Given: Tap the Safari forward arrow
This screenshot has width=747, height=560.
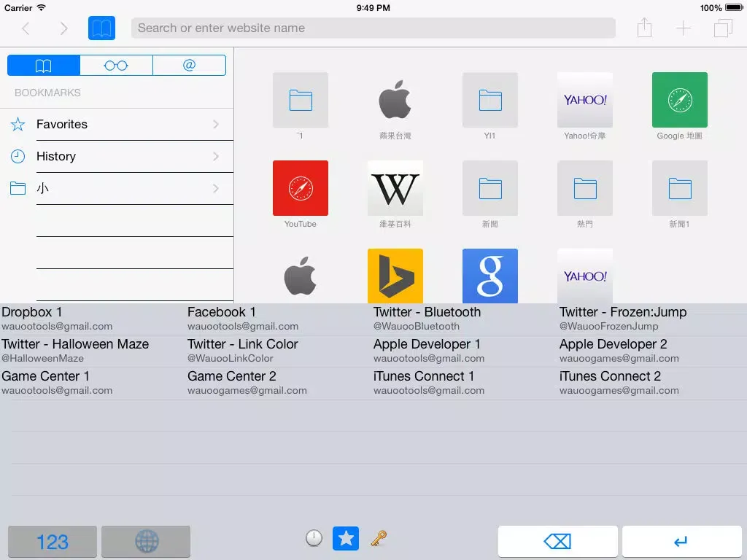Looking at the screenshot, I should point(64,28).
